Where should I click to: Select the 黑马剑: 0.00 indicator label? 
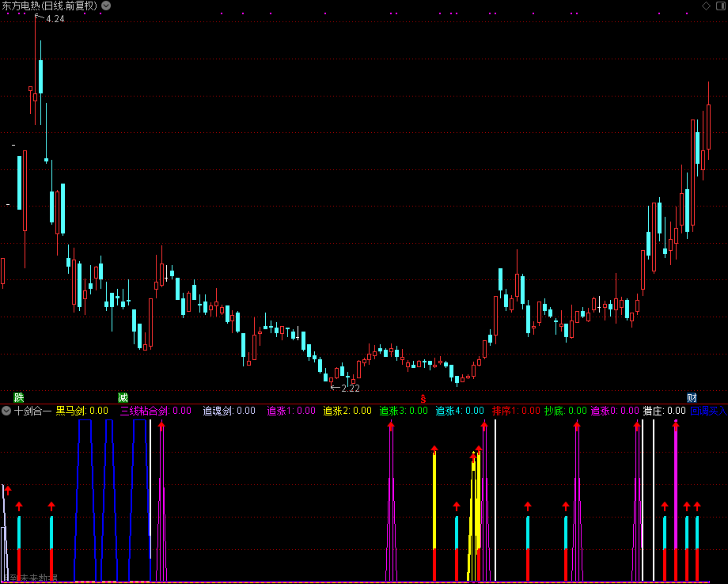pyautogui.click(x=82, y=411)
